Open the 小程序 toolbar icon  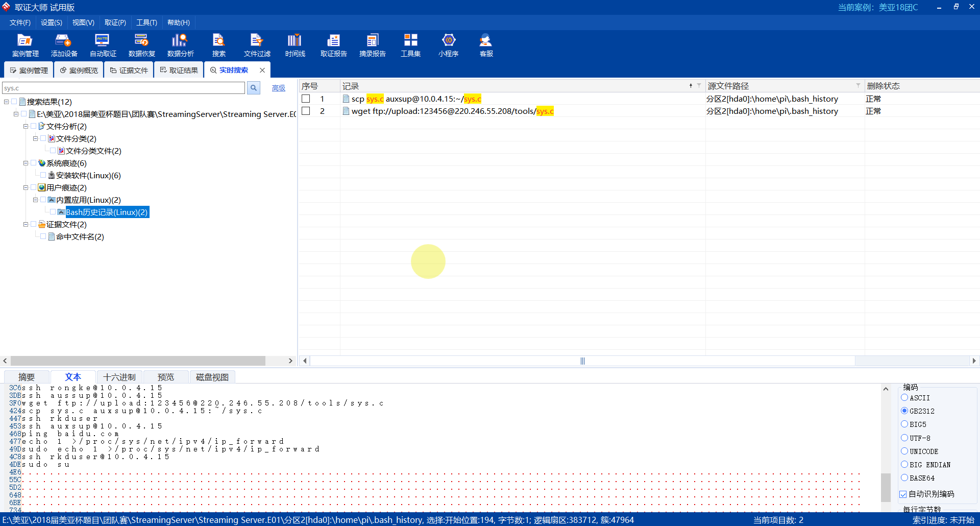[448, 45]
